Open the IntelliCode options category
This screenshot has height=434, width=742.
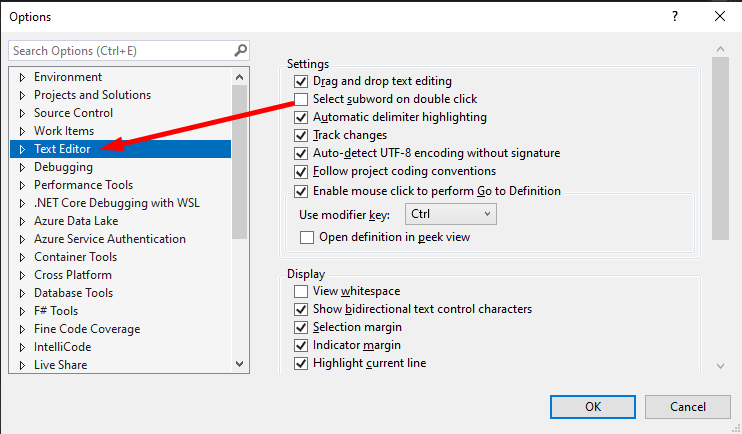click(x=62, y=347)
